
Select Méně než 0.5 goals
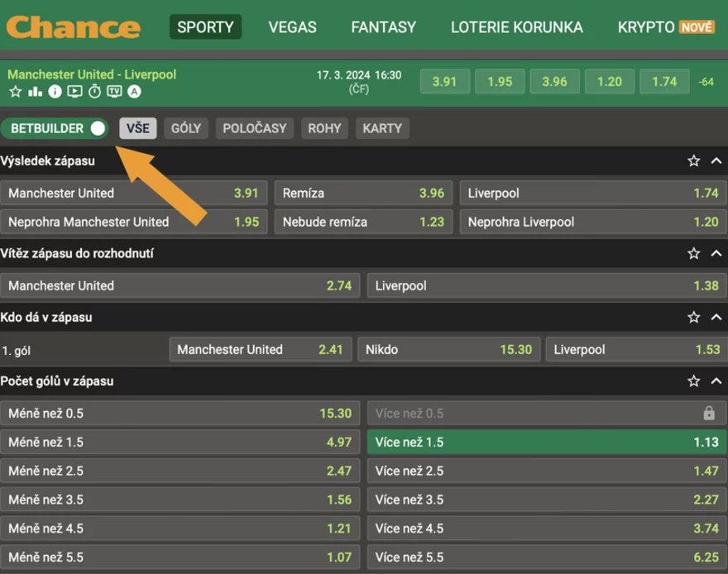click(x=180, y=413)
